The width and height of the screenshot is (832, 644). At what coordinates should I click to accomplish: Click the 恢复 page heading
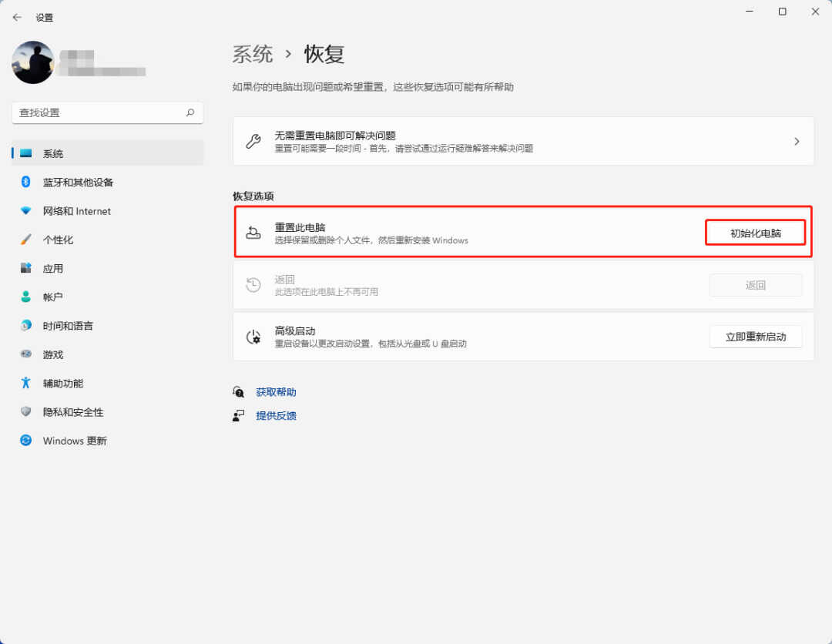(x=324, y=54)
